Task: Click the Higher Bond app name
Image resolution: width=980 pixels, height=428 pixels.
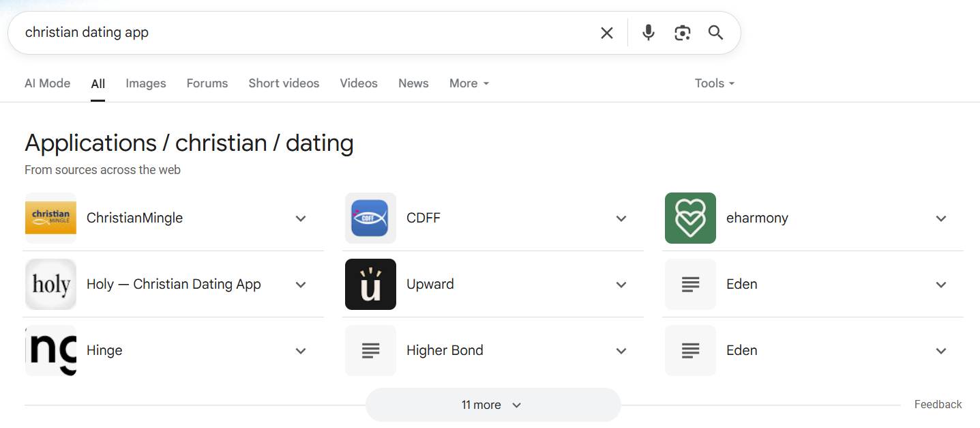Action: (x=445, y=351)
